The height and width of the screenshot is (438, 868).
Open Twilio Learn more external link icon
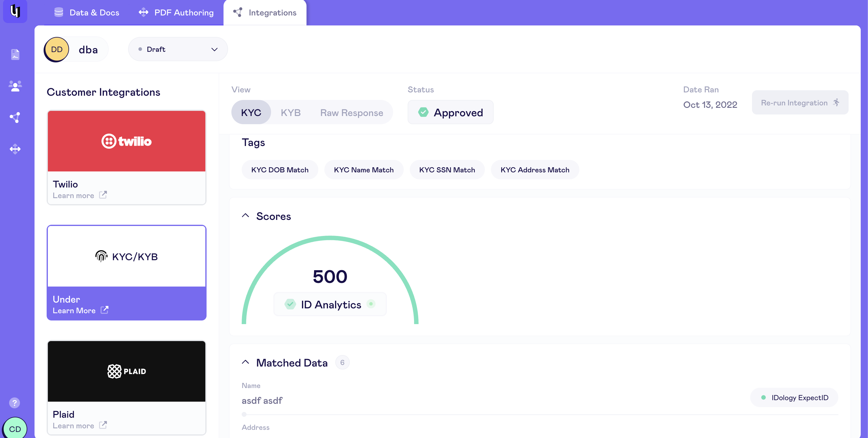click(x=103, y=195)
